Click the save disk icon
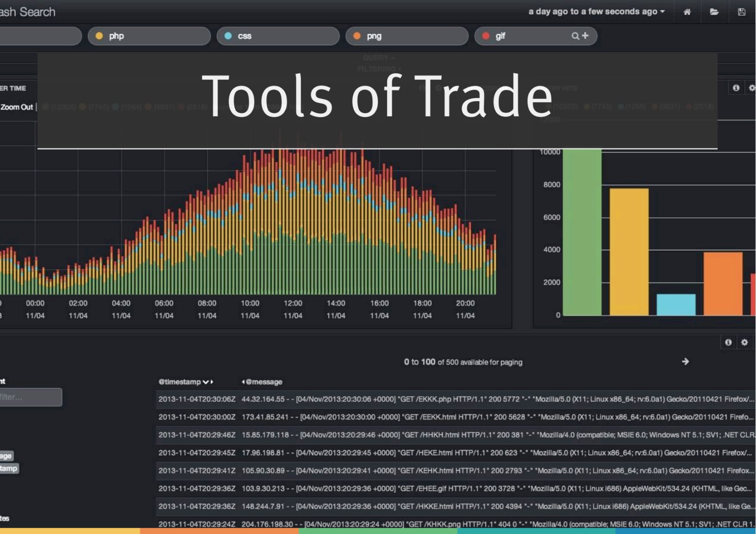This screenshot has height=534, width=756. click(741, 12)
